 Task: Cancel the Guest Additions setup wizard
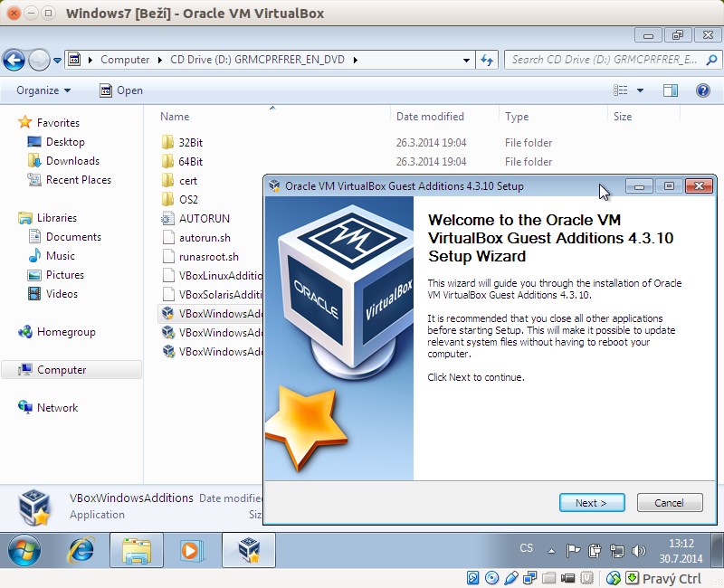tap(670, 502)
